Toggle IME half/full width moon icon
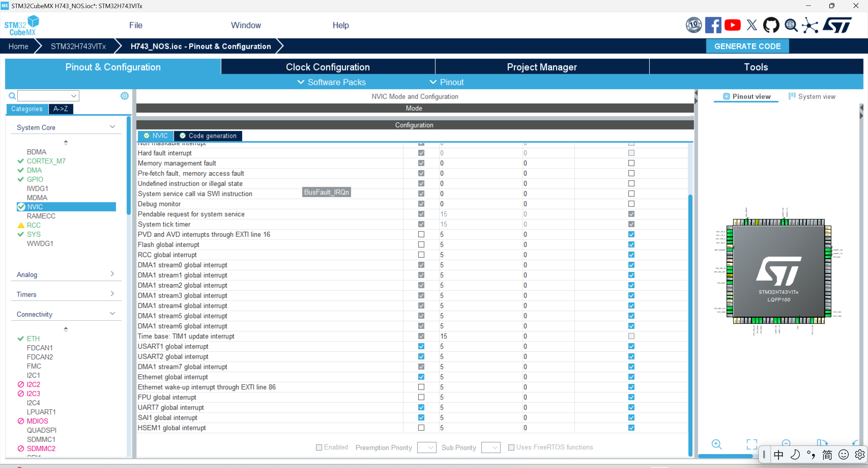Image resolution: width=868 pixels, height=468 pixels. tap(795, 455)
